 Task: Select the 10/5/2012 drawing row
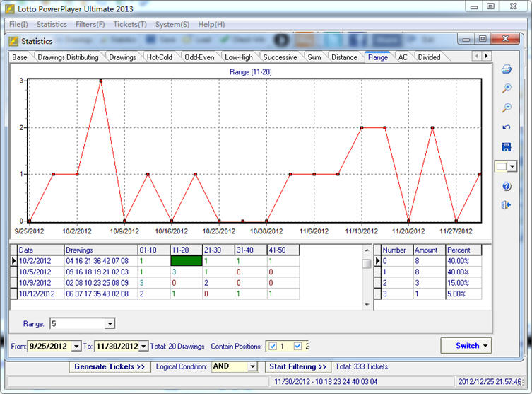tap(155, 272)
